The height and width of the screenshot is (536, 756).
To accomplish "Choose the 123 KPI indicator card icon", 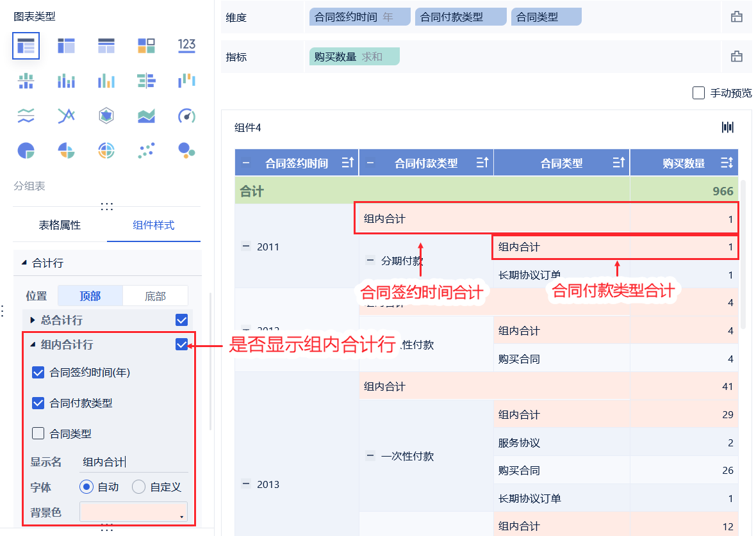I will point(186,46).
